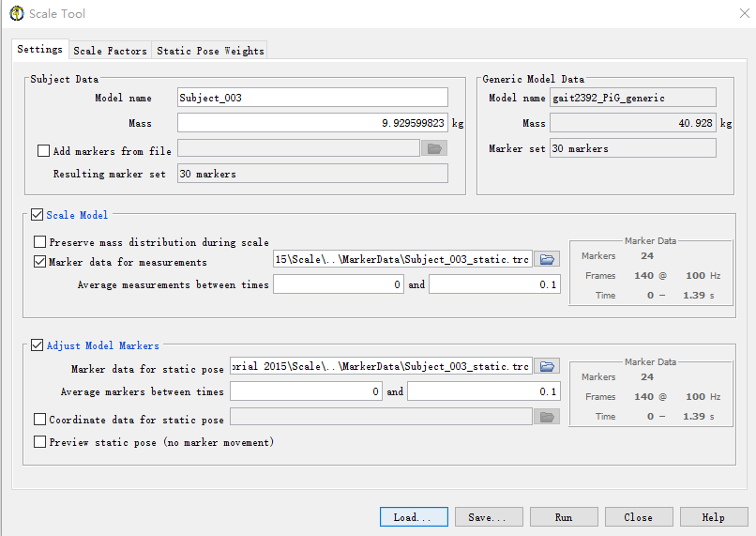
Task: Browse for static pose marker data file
Action: (547, 366)
